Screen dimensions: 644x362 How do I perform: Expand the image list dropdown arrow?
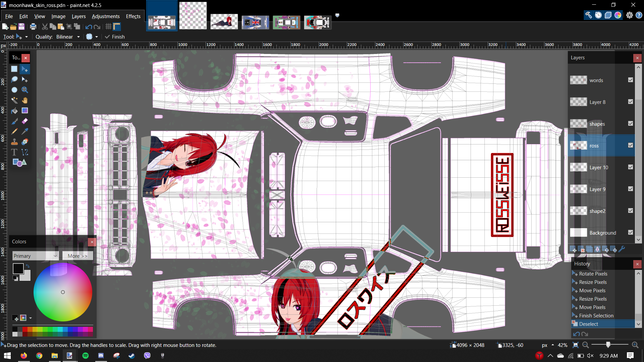point(337,15)
